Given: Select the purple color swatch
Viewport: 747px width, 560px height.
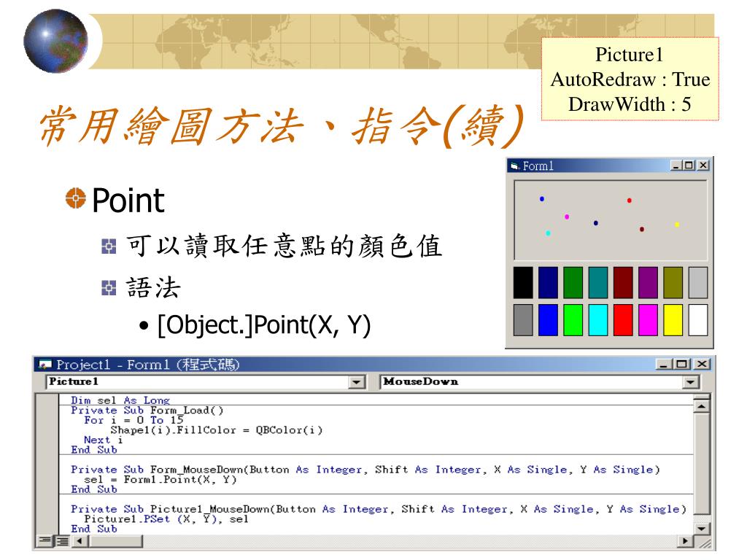Looking at the screenshot, I should click(648, 283).
